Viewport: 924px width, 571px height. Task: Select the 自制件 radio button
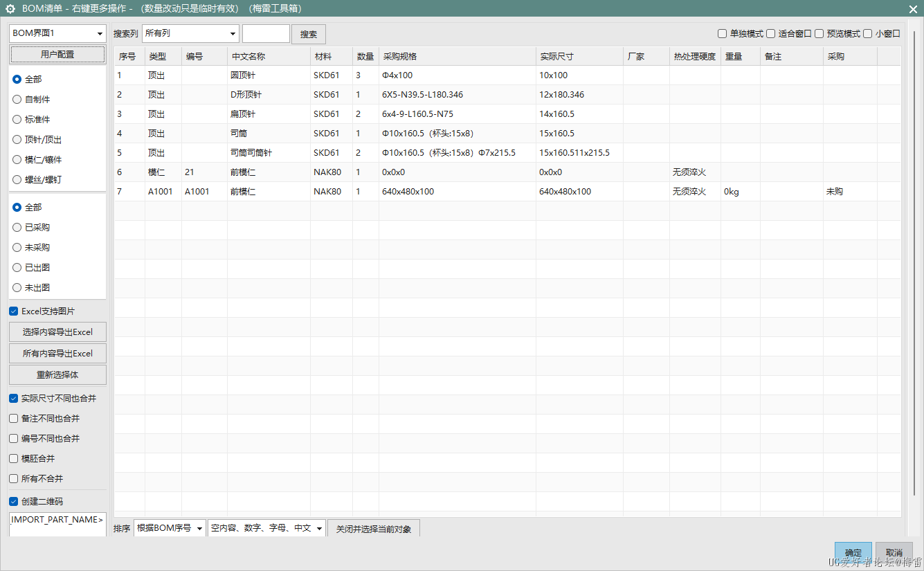[x=31, y=100]
